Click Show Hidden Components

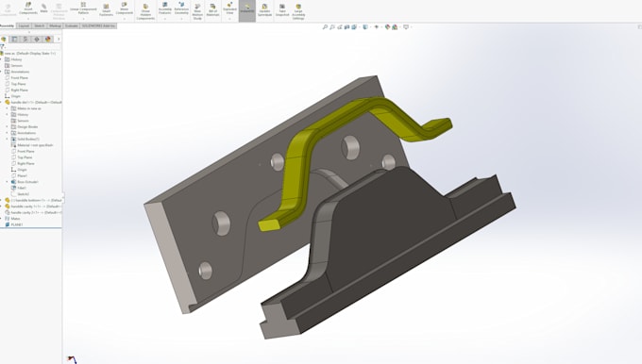[x=145, y=12]
